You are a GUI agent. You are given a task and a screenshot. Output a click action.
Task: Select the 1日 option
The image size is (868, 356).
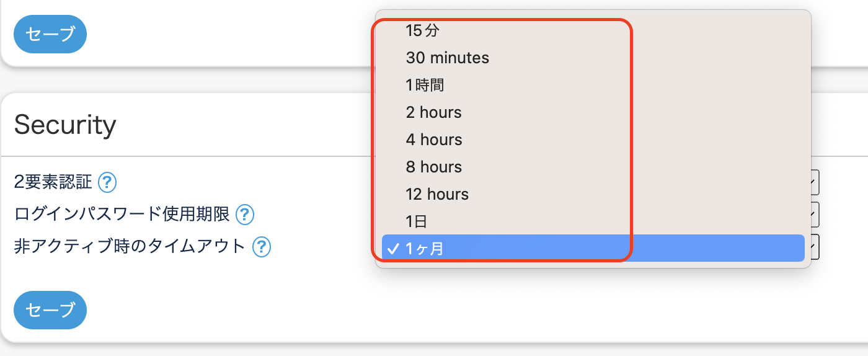pyautogui.click(x=416, y=221)
